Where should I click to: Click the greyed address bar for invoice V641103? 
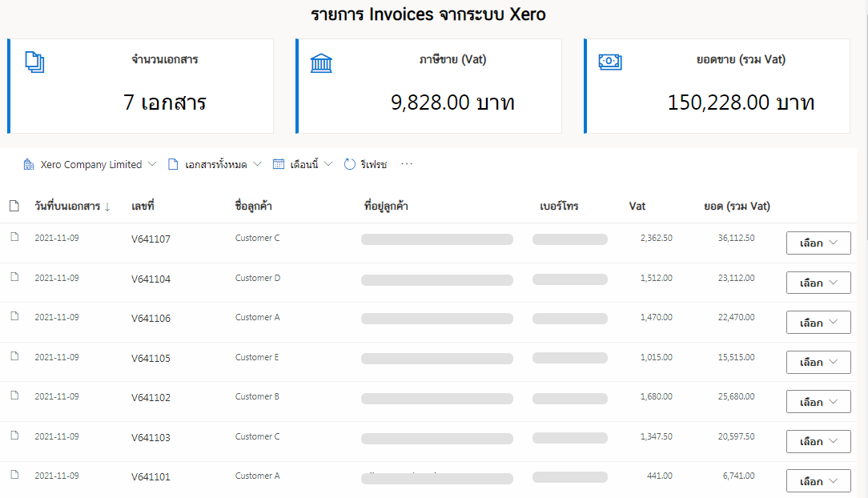(437, 439)
